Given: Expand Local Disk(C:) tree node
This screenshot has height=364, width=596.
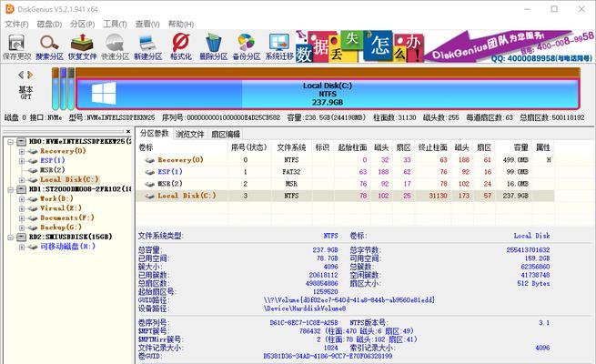Looking at the screenshot, I should click(x=22, y=179).
